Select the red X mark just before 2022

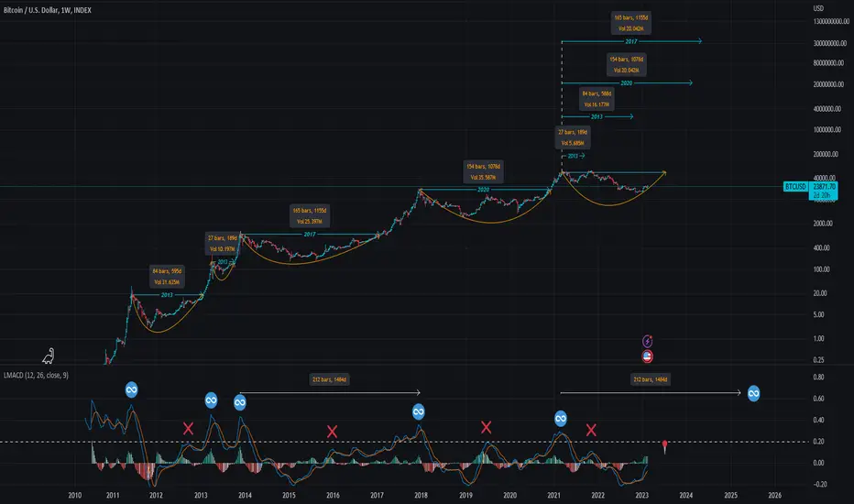[591, 430]
